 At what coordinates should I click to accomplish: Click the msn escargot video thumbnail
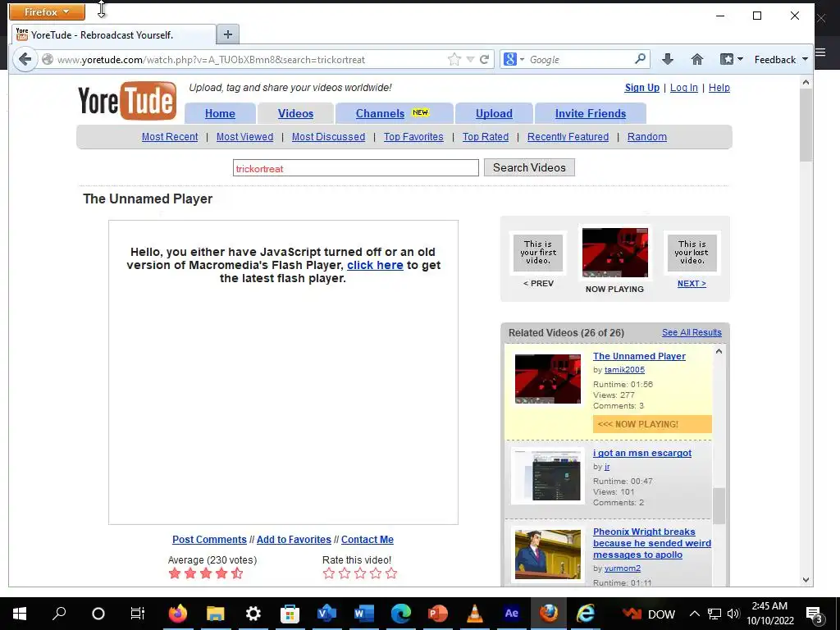click(547, 476)
